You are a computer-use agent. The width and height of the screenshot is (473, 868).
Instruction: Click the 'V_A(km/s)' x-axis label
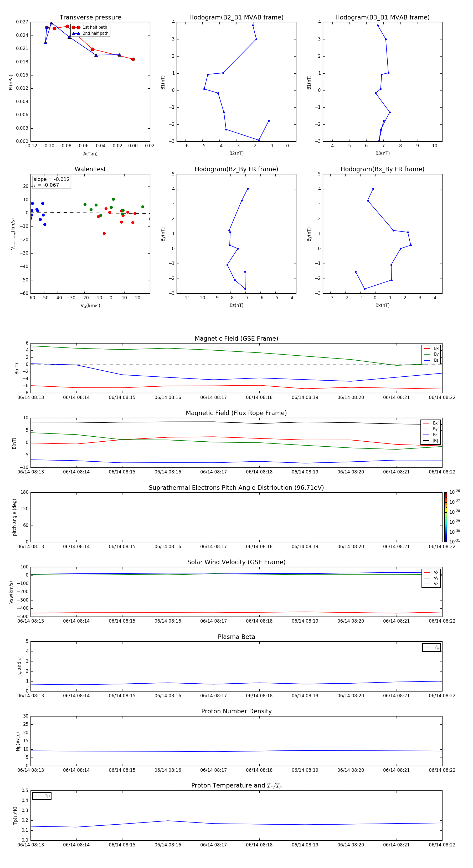(x=90, y=306)
